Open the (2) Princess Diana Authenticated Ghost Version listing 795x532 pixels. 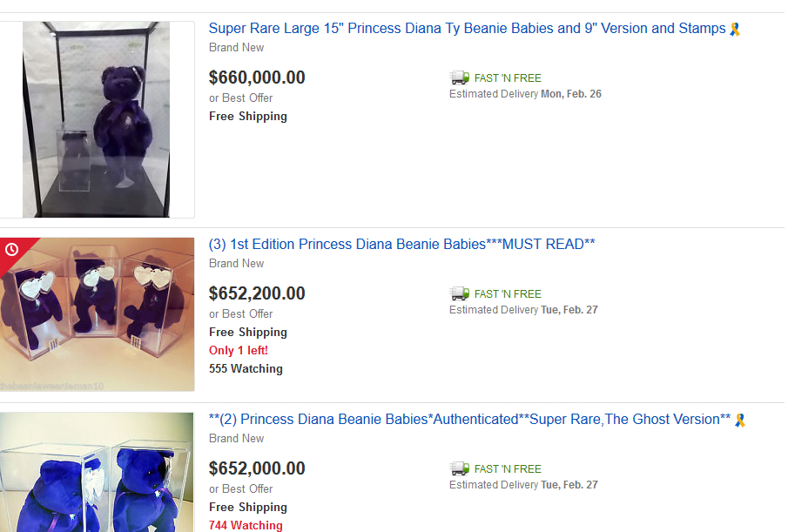(469, 420)
